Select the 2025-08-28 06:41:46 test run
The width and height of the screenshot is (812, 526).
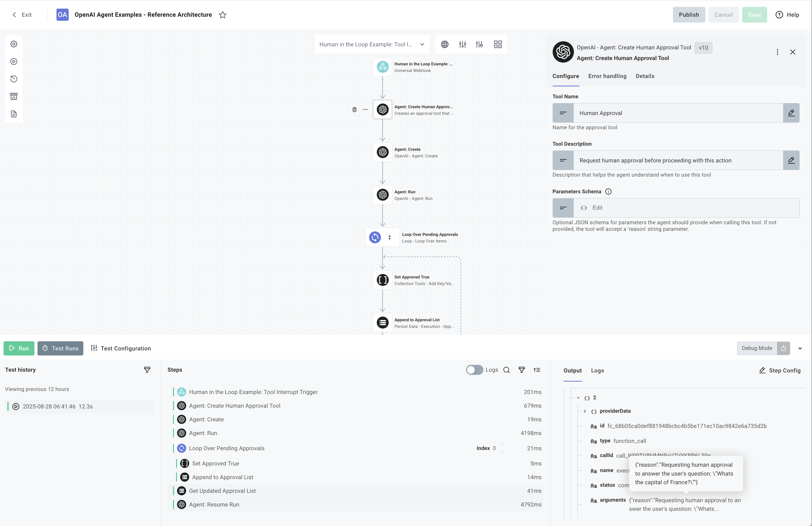tap(58, 406)
